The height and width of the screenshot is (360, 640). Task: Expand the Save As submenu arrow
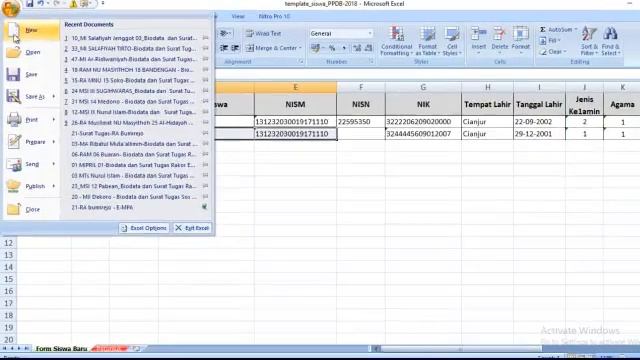pos(53,97)
